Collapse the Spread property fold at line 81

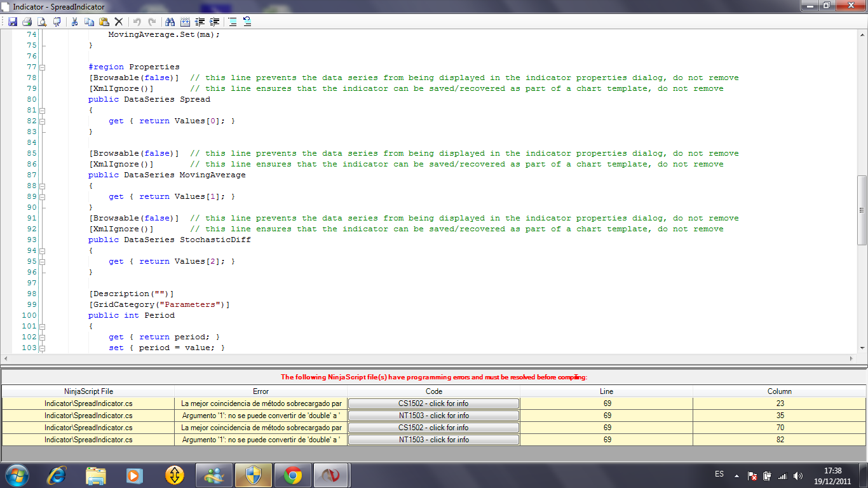[x=43, y=110]
